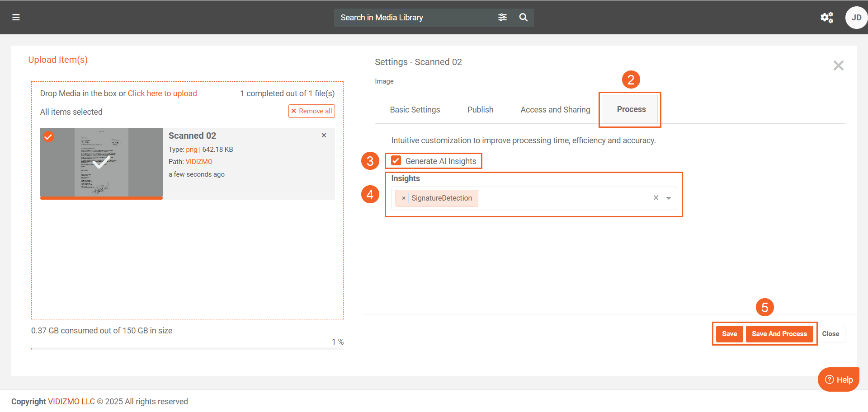
Task: Open the JD user profile avatar
Action: pyautogui.click(x=856, y=18)
